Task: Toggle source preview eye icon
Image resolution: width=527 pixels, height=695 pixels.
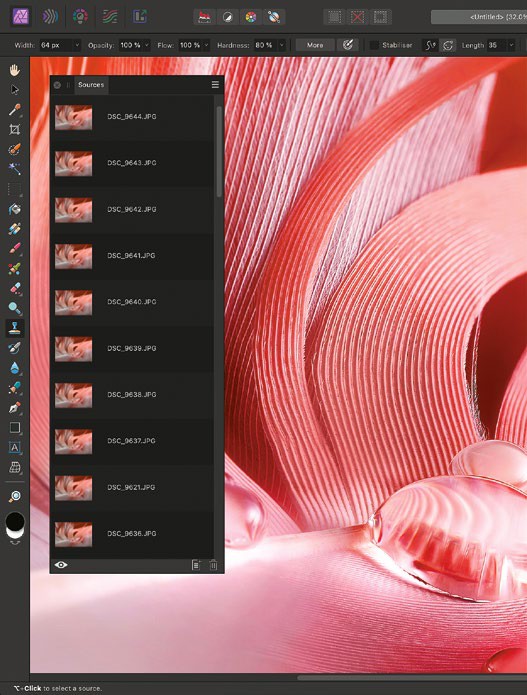Action: point(61,565)
